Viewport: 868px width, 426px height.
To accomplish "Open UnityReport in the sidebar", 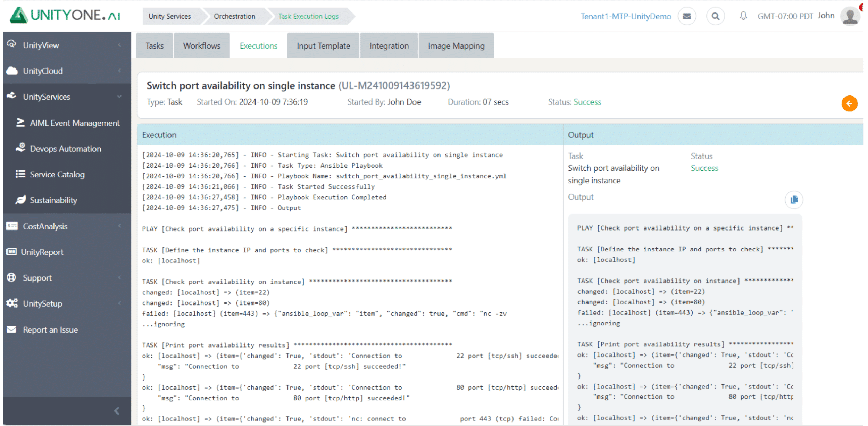I will (x=42, y=252).
